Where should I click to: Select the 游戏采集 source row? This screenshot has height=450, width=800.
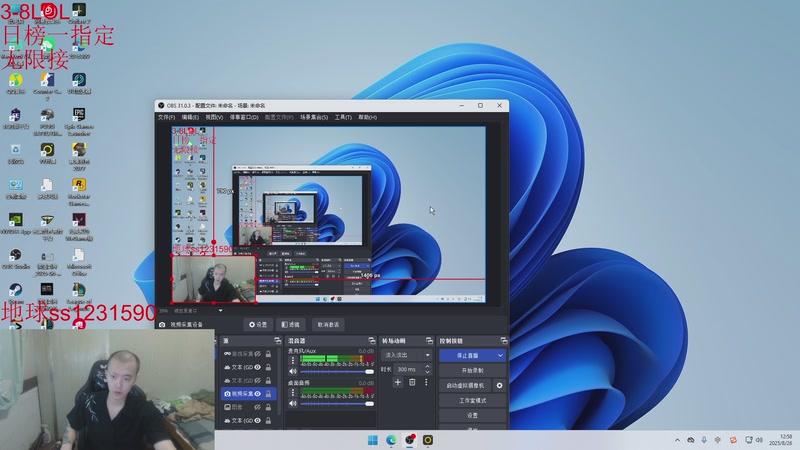tap(248, 354)
